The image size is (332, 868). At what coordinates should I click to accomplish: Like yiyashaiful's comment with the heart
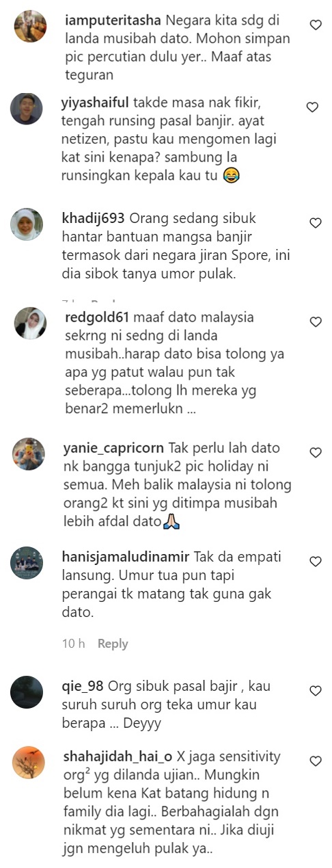click(x=312, y=107)
